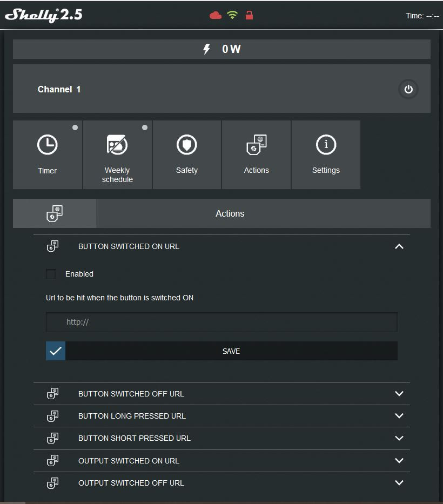Expand Output Switched On URL section
The height and width of the screenshot is (504, 443).
[x=399, y=461]
